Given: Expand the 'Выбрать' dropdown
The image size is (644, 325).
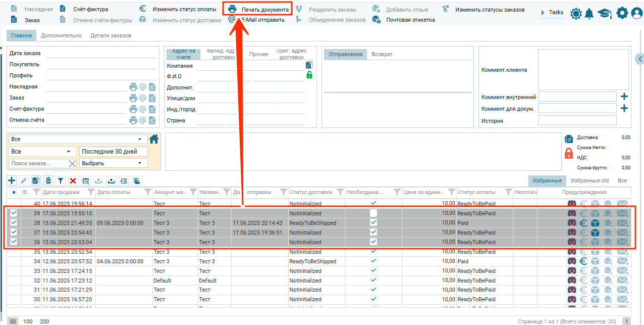Looking at the screenshot, I should [x=114, y=163].
